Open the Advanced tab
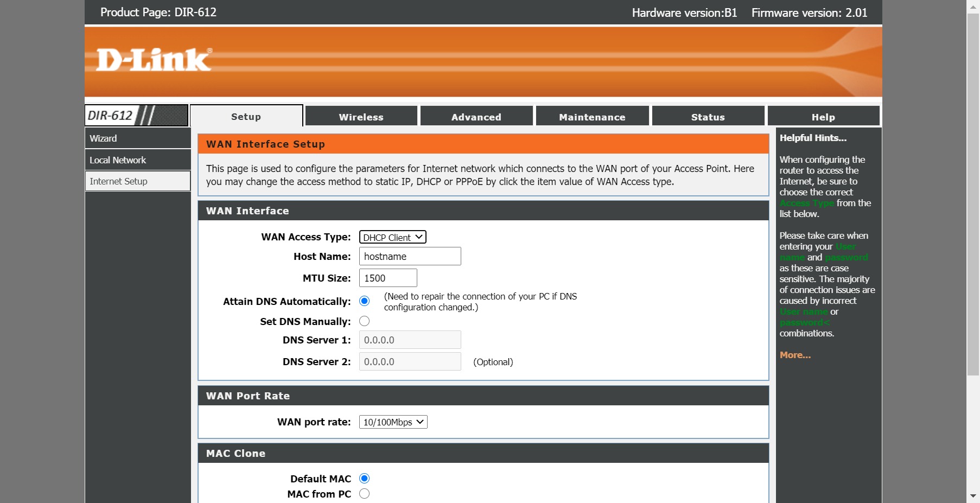Viewport: 980px width, 503px height. click(476, 117)
